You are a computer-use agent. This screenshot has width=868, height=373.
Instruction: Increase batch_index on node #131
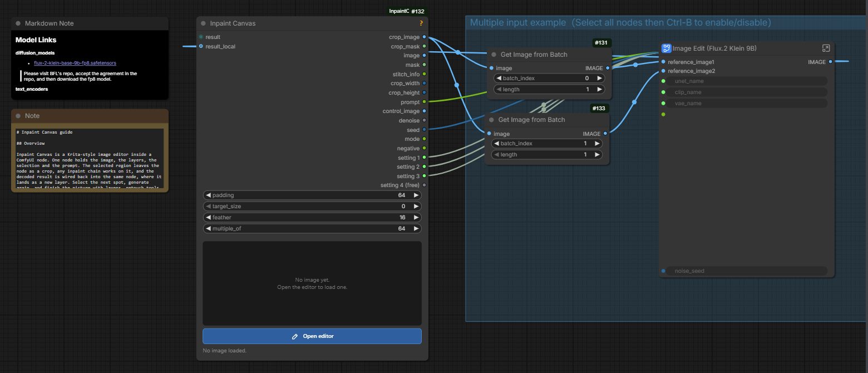[x=599, y=78]
